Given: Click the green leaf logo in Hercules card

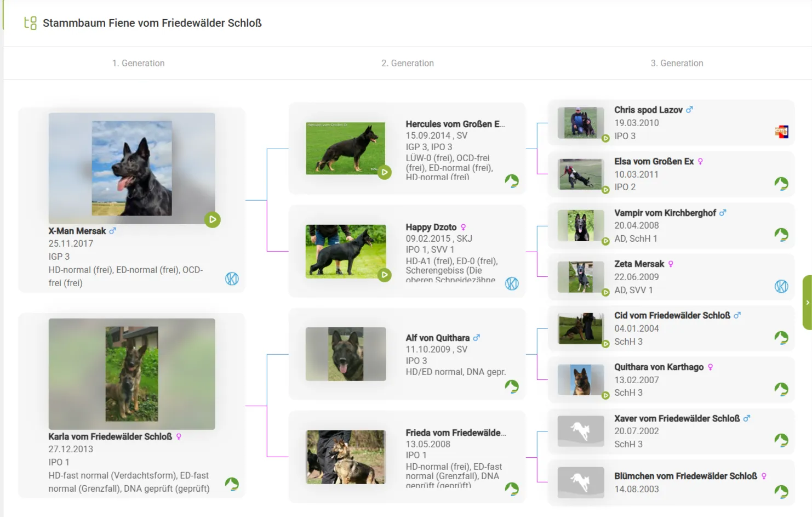Looking at the screenshot, I should point(512,181).
